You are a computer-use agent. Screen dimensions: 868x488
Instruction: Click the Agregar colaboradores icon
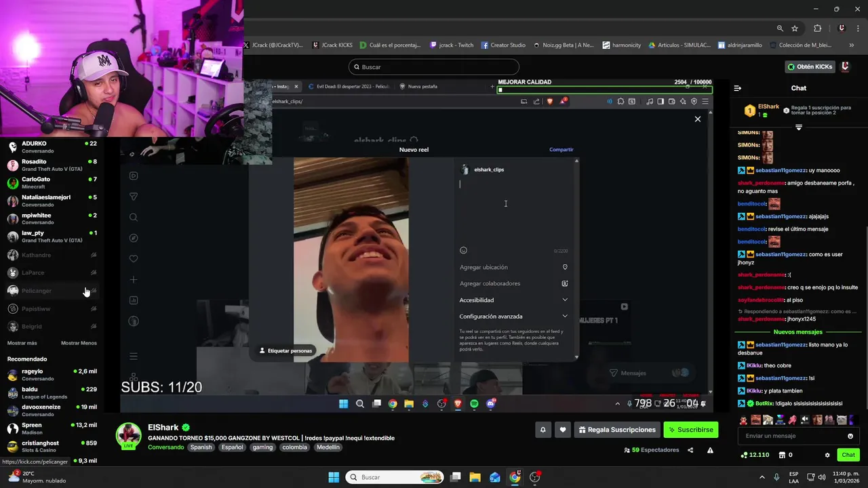(x=565, y=283)
